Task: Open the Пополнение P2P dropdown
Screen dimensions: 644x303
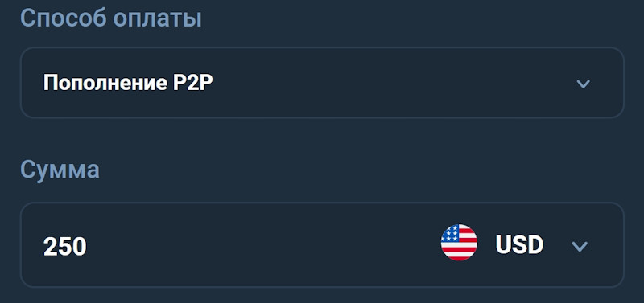Action: coord(322,83)
